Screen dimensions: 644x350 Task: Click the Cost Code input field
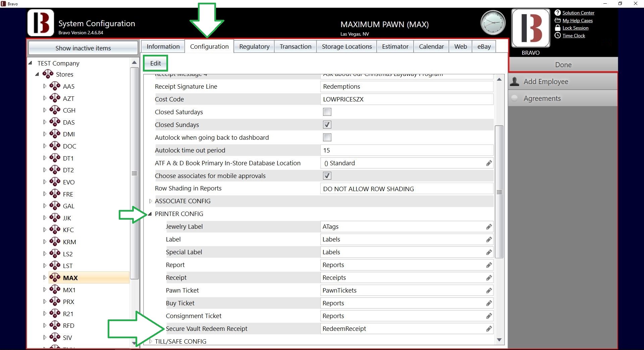tap(407, 99)
